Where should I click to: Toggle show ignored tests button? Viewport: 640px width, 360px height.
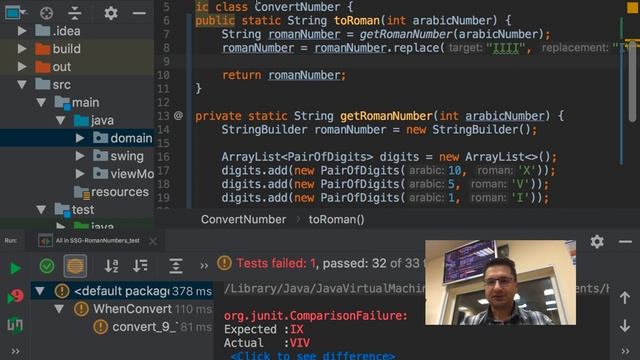(x=75, y=266)
